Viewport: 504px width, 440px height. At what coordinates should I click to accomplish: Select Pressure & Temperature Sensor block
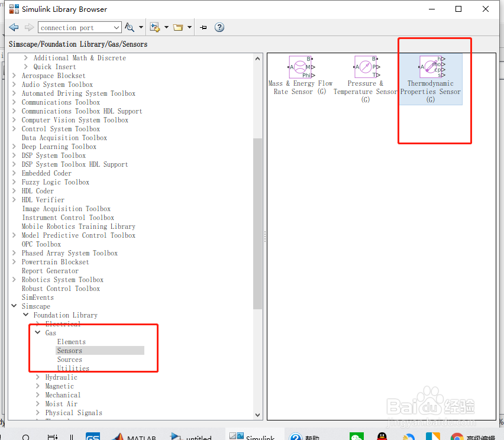(x=366, y=79)
